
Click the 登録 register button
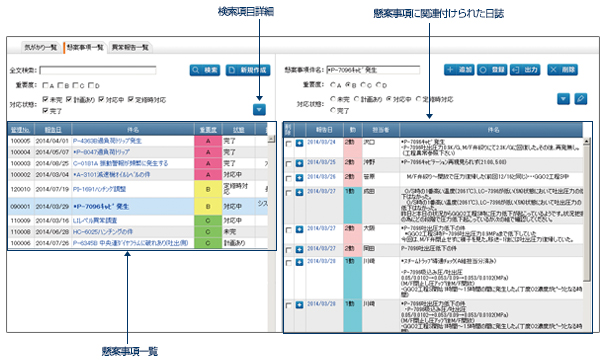coord(492,70)
